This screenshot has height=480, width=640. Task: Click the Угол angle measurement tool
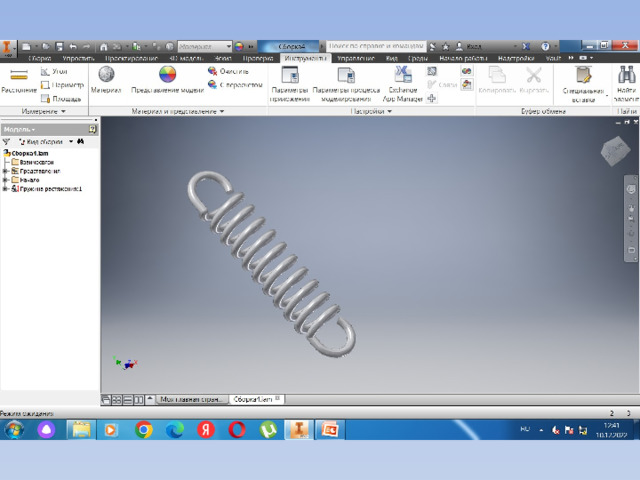[54, 71]
